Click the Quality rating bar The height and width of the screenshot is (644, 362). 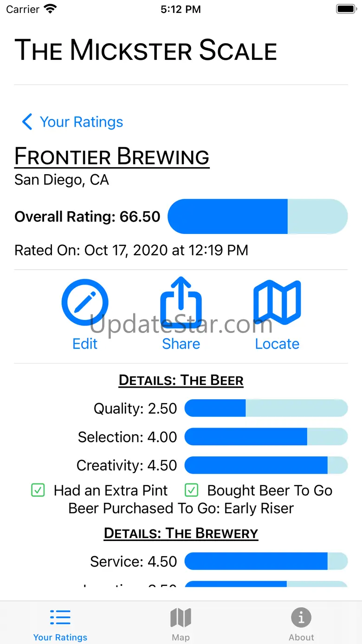pyautogui.click(x=266, y=409)
